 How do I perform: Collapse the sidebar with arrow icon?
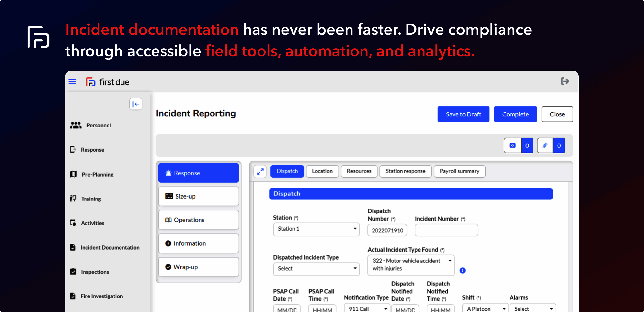coord(135,104)
